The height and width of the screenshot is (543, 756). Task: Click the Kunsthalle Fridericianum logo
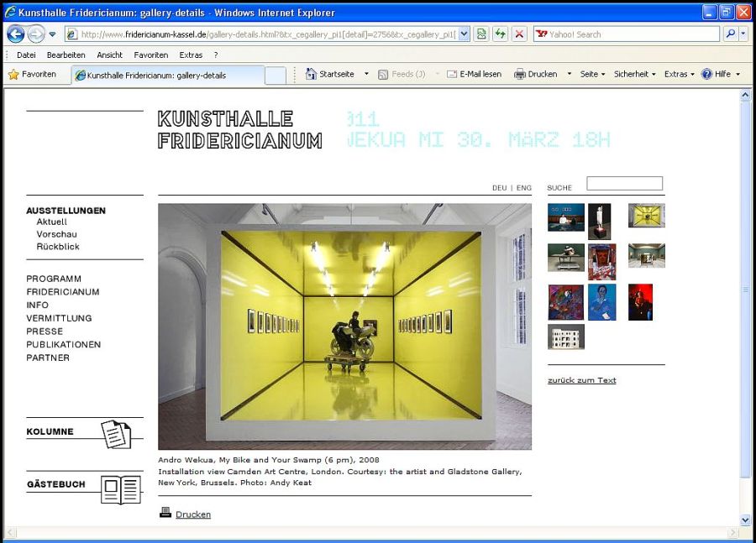pos(239,129)
